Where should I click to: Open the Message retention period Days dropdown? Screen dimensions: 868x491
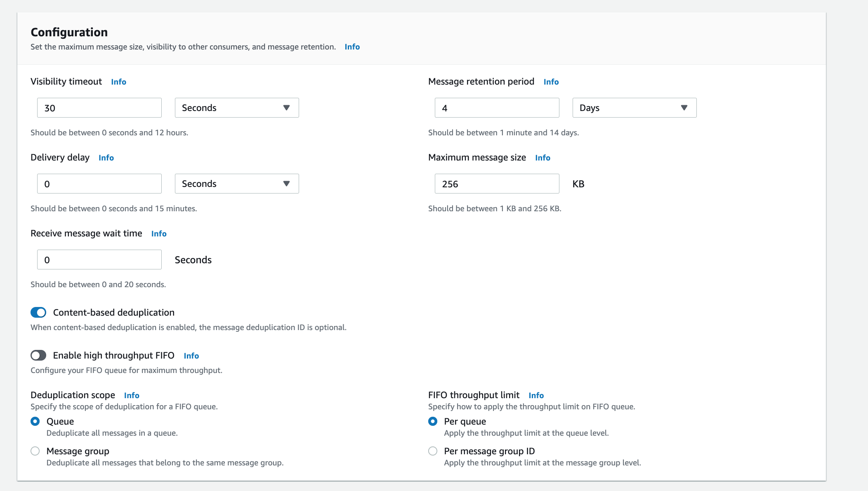pyautogui.click(x=634, y=108)
